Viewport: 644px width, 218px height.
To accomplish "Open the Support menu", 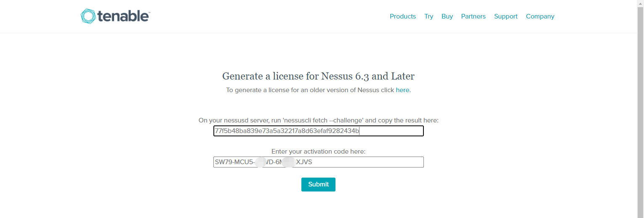I will click(x=506, y=16).
